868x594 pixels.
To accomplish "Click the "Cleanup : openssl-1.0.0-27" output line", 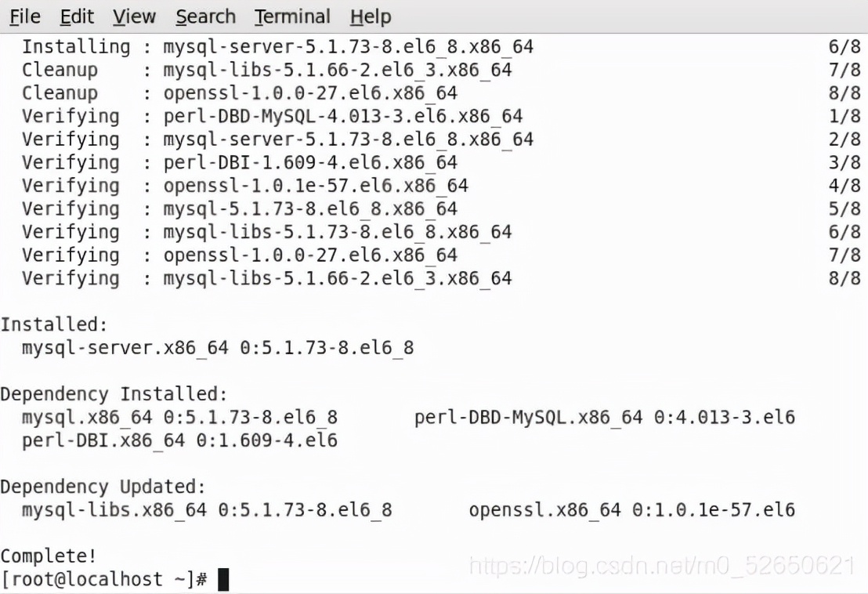I will click(239, 93).
